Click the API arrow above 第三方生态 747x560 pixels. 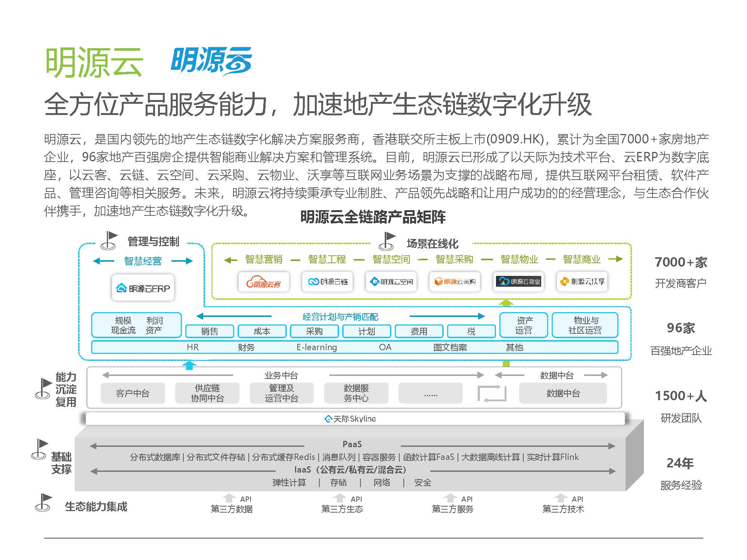pyautogui.click(x=339, y=498)
